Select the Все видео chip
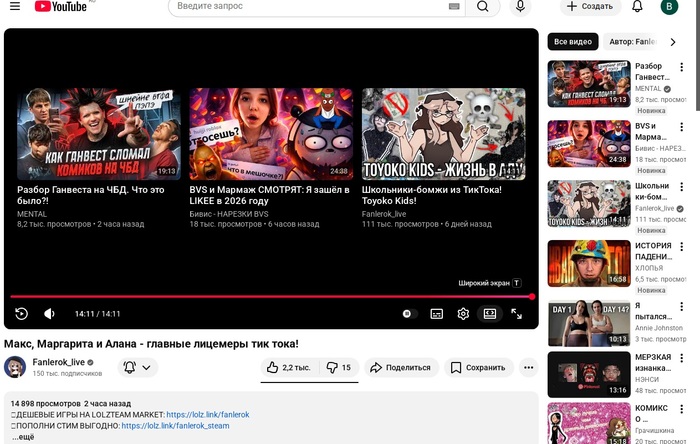700x444 pixels. coord(573,41)
